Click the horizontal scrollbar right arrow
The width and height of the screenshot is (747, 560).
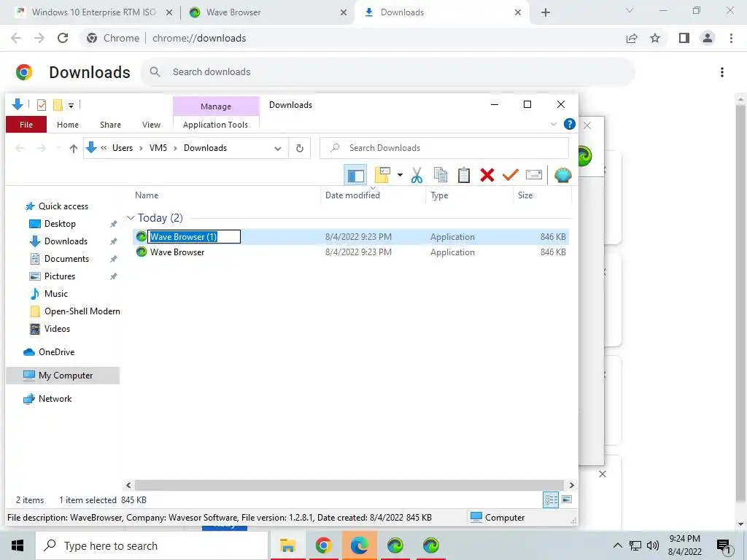coord(571,485)
